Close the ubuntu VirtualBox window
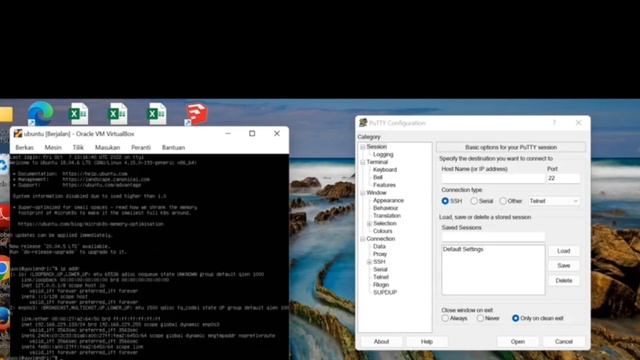640x360 pixels. [x=277, y=133]
